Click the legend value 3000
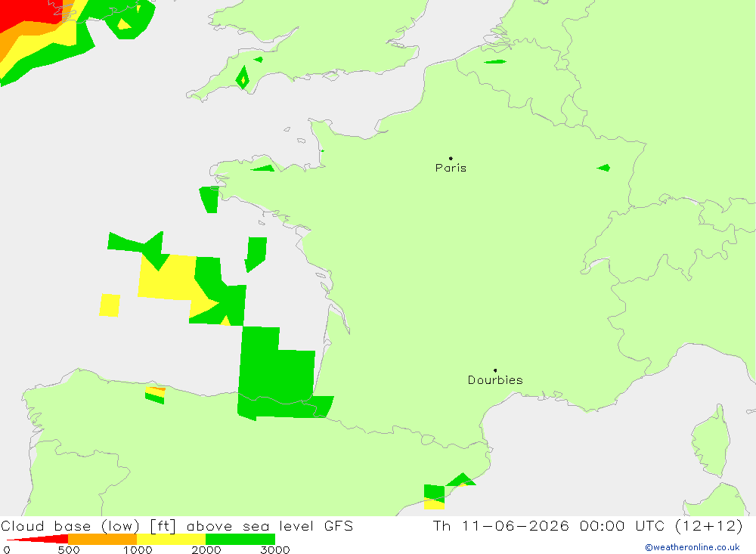 pyautogui.click(x=275, y=549)
